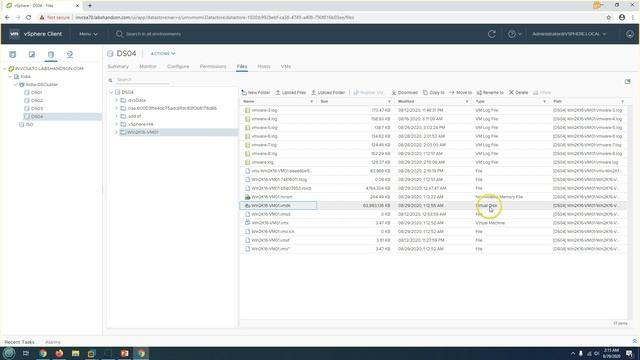Click the Windows Start button
640x360 pixels.
[9, 353]
